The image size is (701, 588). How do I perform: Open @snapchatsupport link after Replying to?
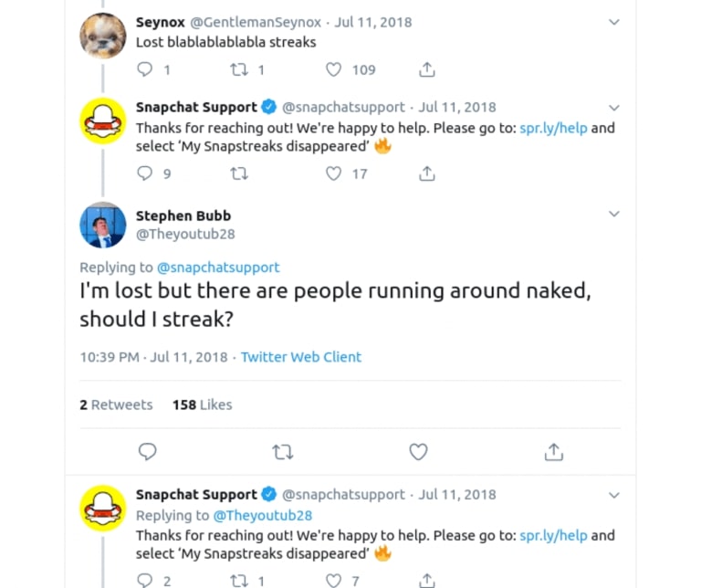[x=218, y=268]
